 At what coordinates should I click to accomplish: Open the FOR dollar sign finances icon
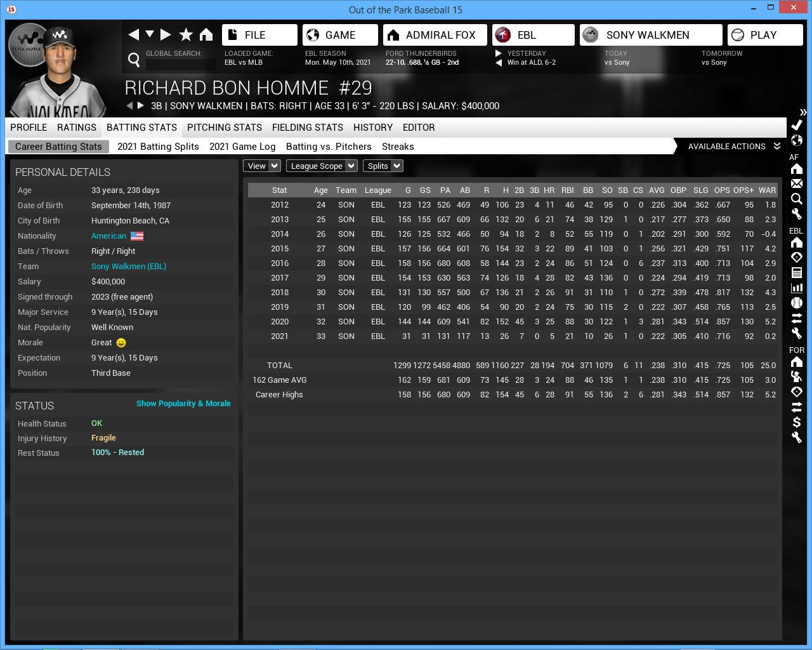click(797, 422)
